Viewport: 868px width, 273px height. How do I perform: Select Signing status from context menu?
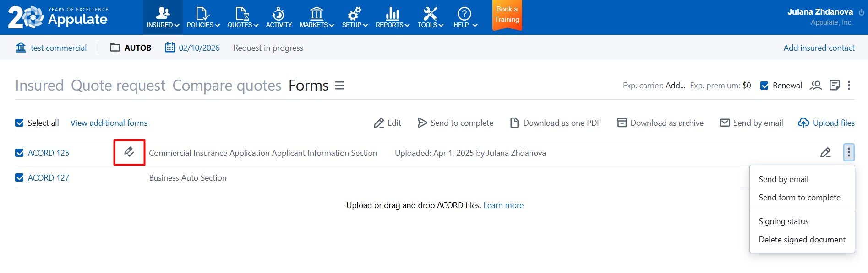coord(783,221)
